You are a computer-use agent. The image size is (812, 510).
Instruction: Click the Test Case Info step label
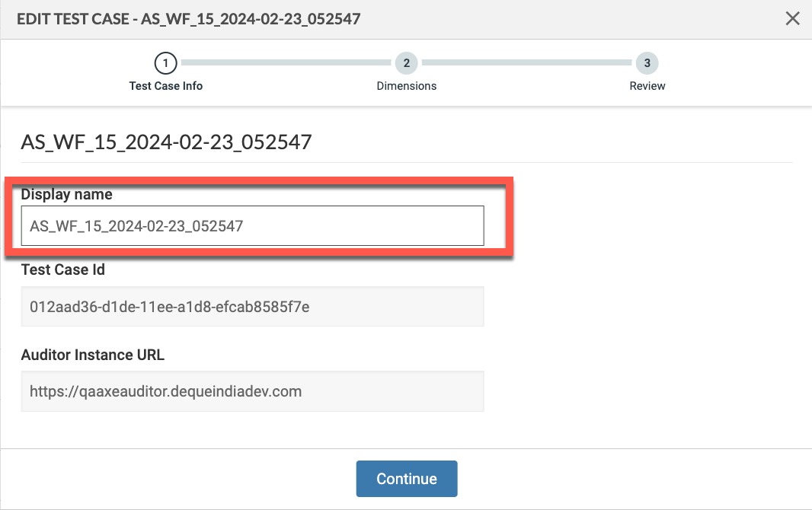166,86
